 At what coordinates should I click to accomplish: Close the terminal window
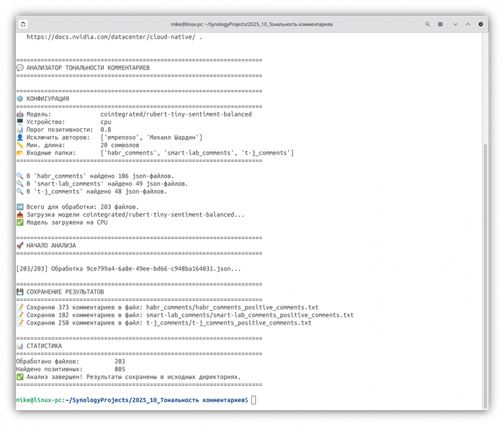[480, 24]
